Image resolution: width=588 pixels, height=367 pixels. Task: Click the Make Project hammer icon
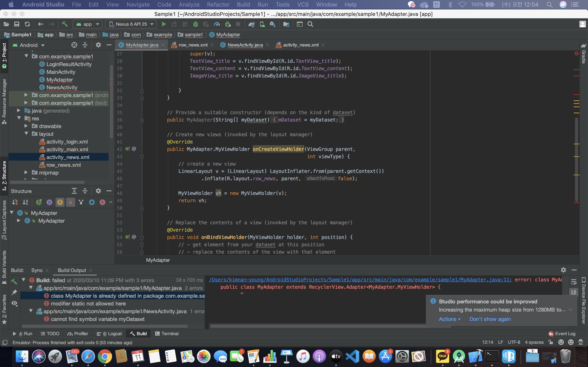(65, 24)
